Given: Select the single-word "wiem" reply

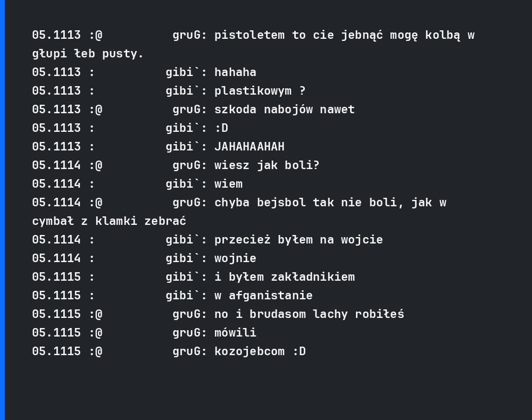Looking at the screenshot, I should pyautogui.click(x=228, y=184).
